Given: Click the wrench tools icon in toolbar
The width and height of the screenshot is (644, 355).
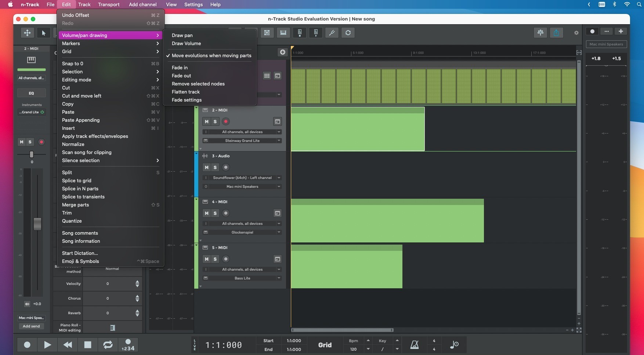Looking at the screenshot, I should [x=332, y=33].
